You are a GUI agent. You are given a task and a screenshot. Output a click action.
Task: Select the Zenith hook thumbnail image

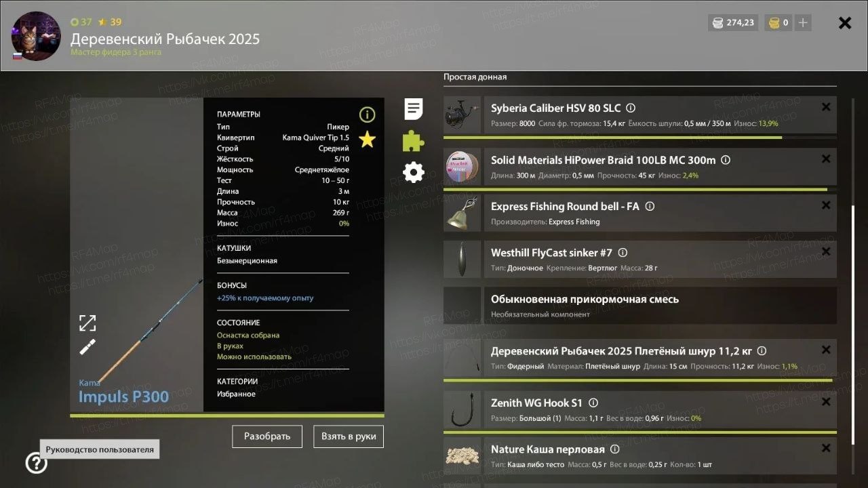pyautogui.click(x=462, y=410)
